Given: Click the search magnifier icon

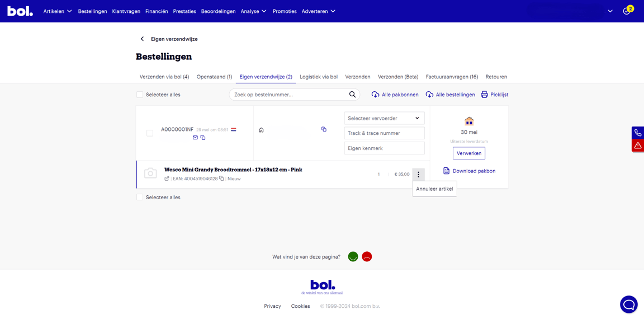Looking at the screenshot, I should point(352,95).
